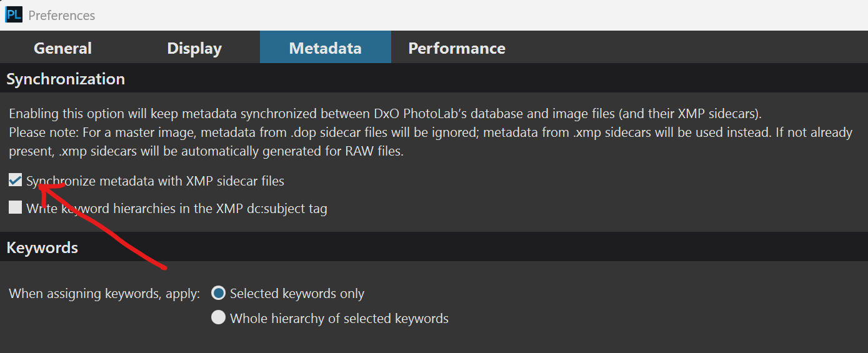Open the Display preferences tab
The image size is (868, 353).
coord(194,48)
